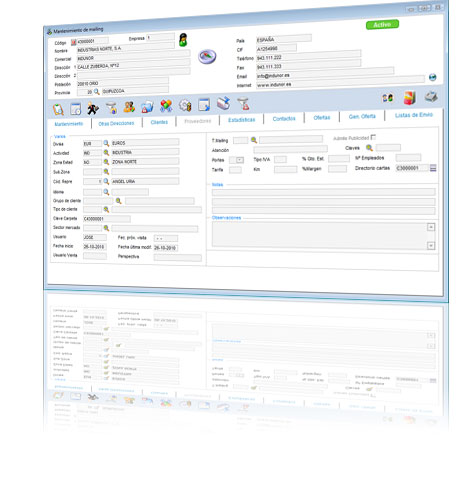475x480 pixels.
Task: Click the Grupo de cliente lookup magnifier
Action: click(118, 201)
